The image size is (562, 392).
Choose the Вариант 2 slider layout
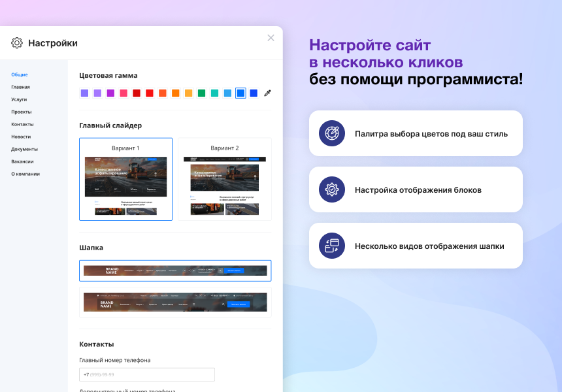[x=224, y=179]
